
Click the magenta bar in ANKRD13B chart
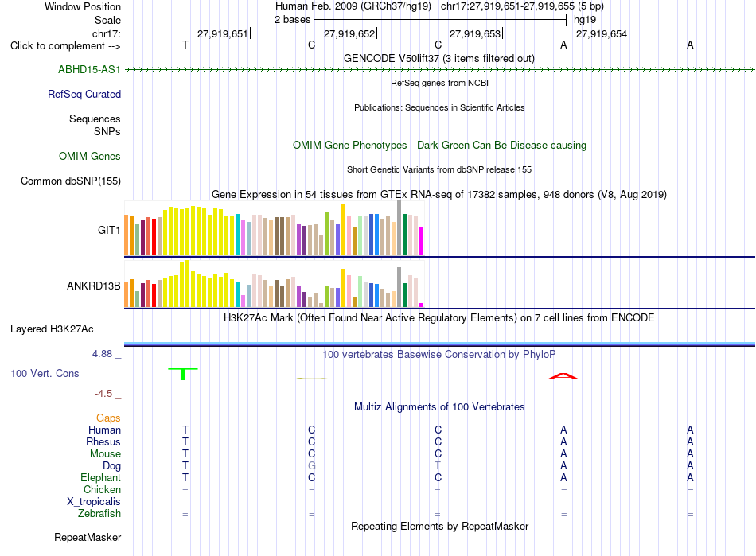[421, 305]
